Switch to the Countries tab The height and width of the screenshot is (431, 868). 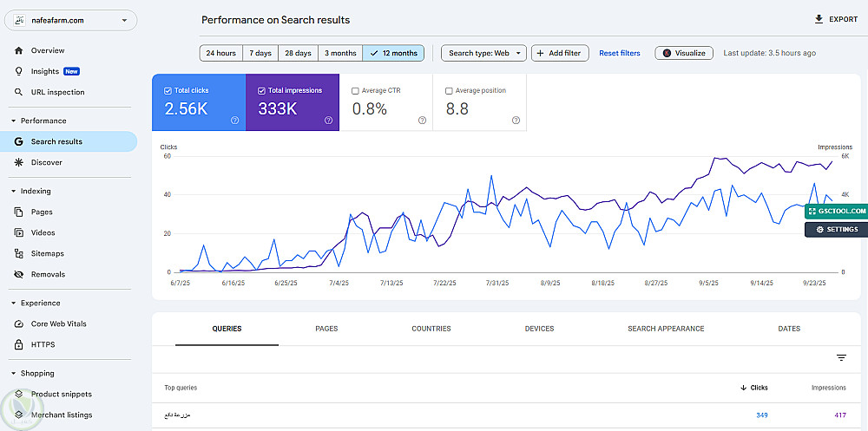[431, 329]
